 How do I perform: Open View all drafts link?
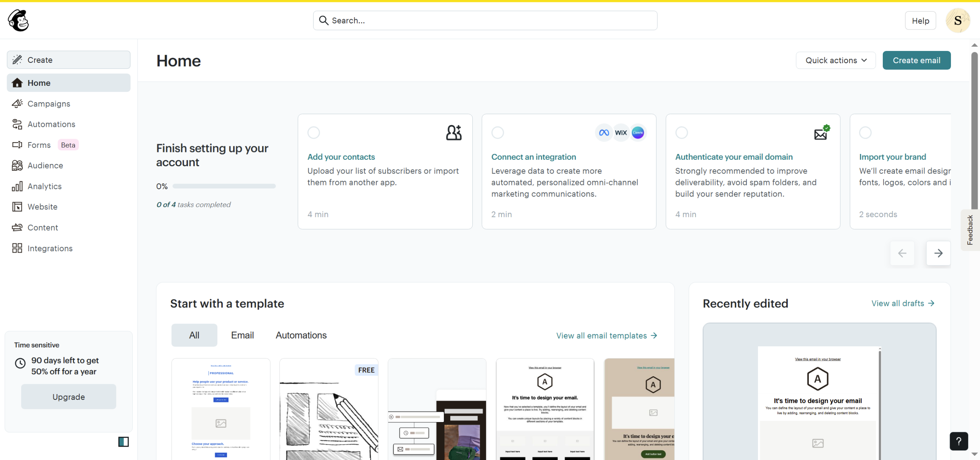tap(903, 303)
